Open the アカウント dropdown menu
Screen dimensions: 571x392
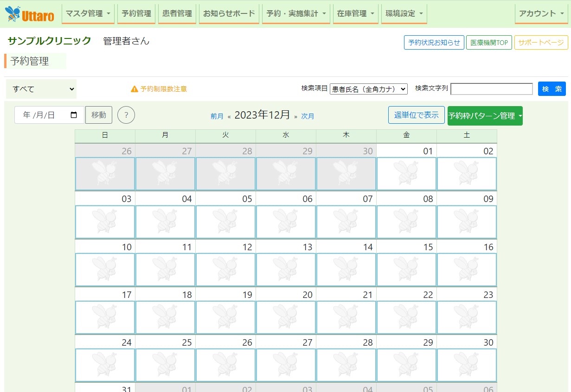click(x=541, y=14)
